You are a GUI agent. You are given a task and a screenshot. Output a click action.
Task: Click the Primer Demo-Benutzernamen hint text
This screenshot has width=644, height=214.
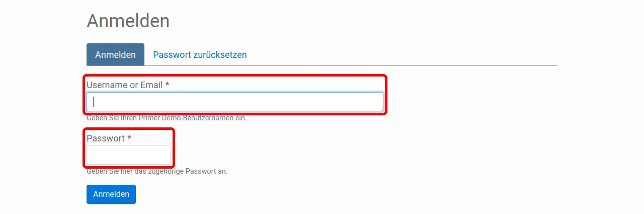click(x=167, y=118)
